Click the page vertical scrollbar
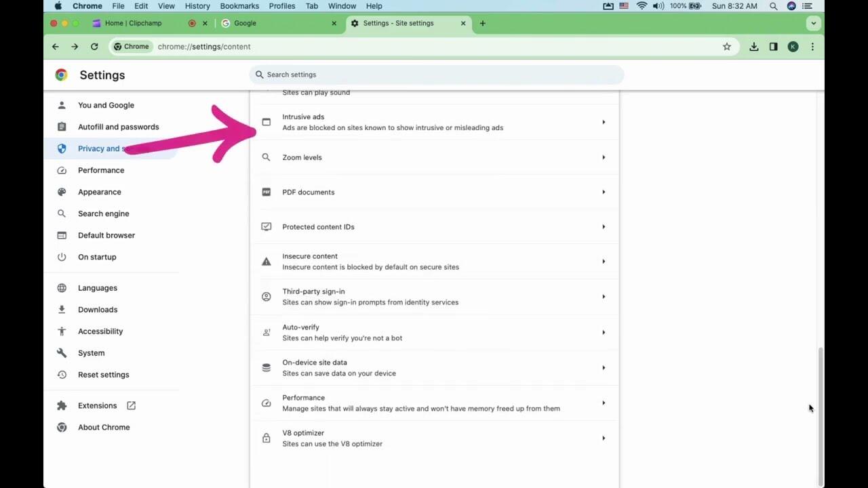The width and height of the screenshot is (868, 488). click(x=821, y=413)
